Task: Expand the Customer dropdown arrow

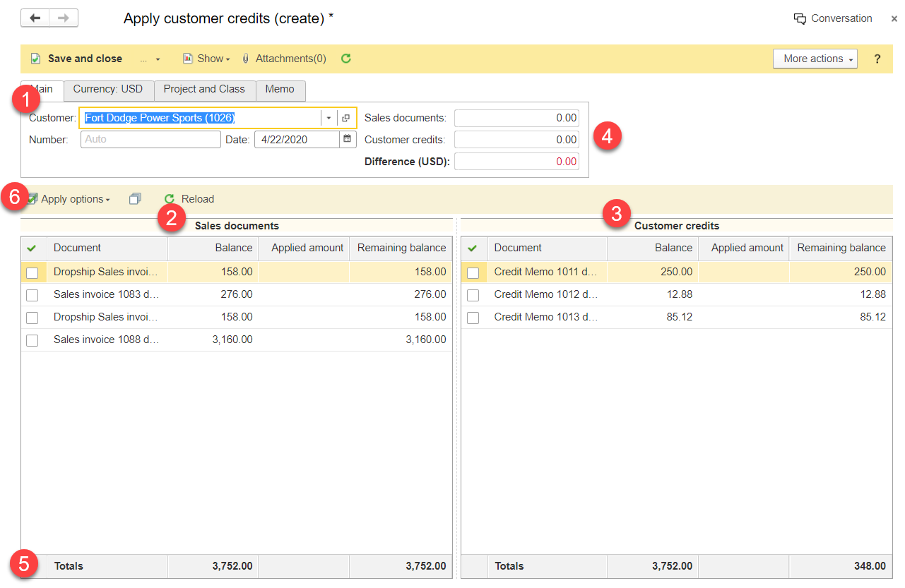Action: pyautogui.click(x=329, y=118)
